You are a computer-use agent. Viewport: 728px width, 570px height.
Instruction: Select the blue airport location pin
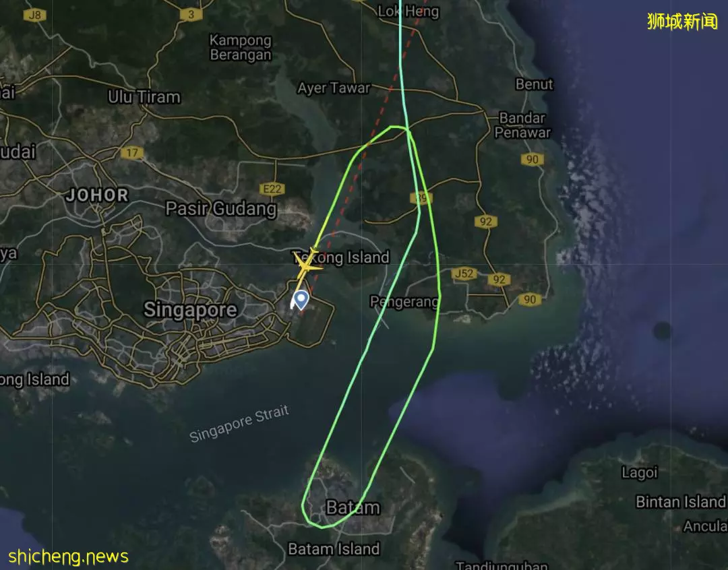click(302, 299)
